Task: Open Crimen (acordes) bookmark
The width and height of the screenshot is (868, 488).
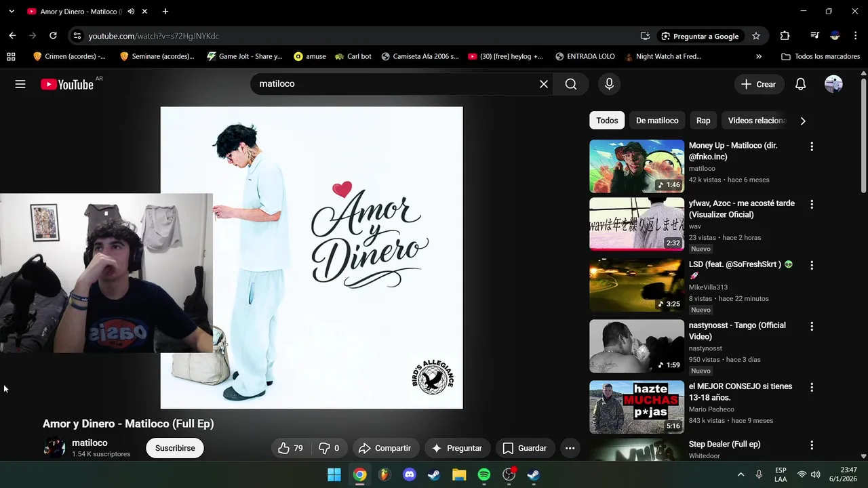Action: pos(69,56)
